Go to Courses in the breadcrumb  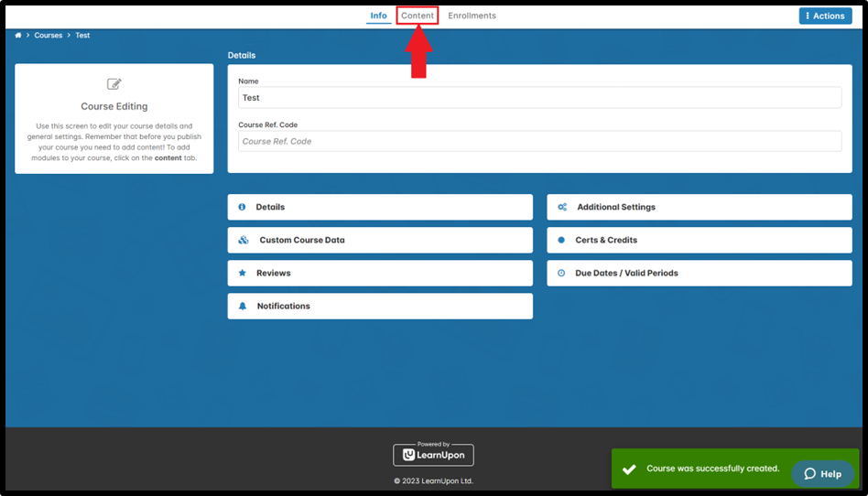point(49,36)
